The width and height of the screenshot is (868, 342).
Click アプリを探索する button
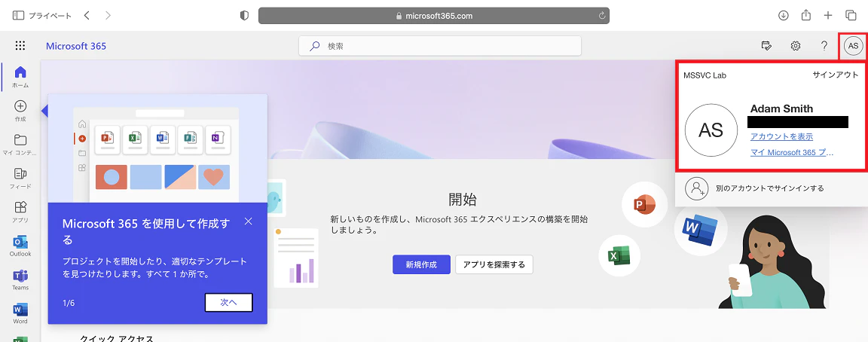tap(494, 264)
